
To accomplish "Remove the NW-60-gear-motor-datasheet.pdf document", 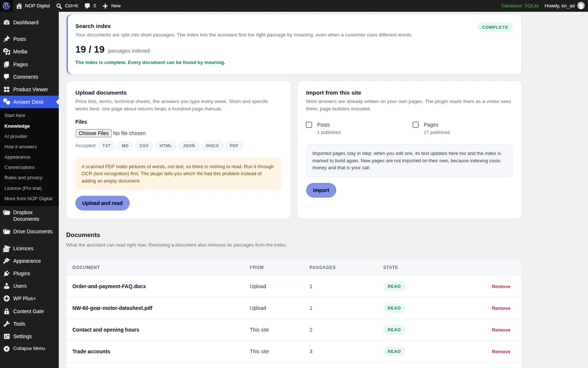I will pyautogui.click(x=501, y=308).
